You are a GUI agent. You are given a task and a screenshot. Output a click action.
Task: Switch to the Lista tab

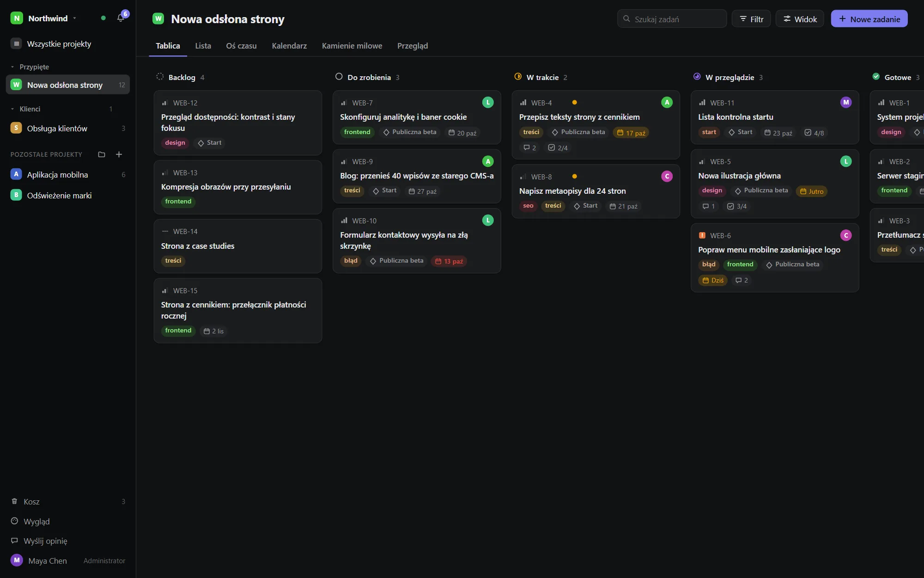(x=203, y=46)
